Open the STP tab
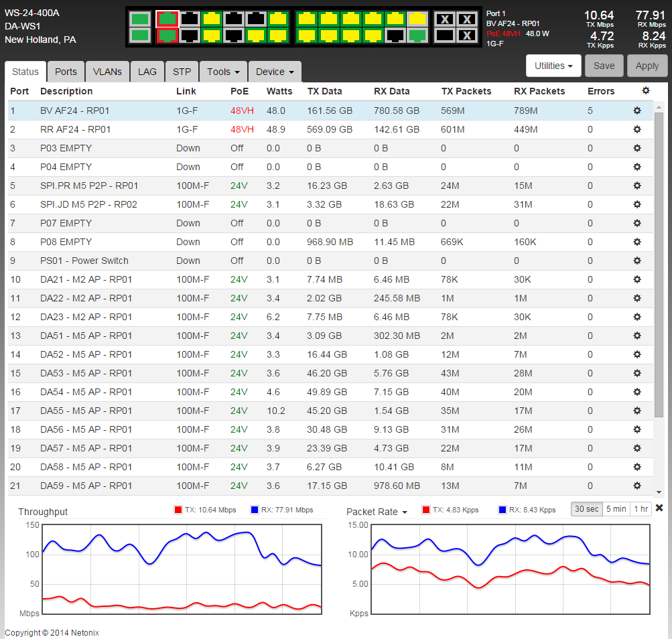 click(x=182, y=72)
